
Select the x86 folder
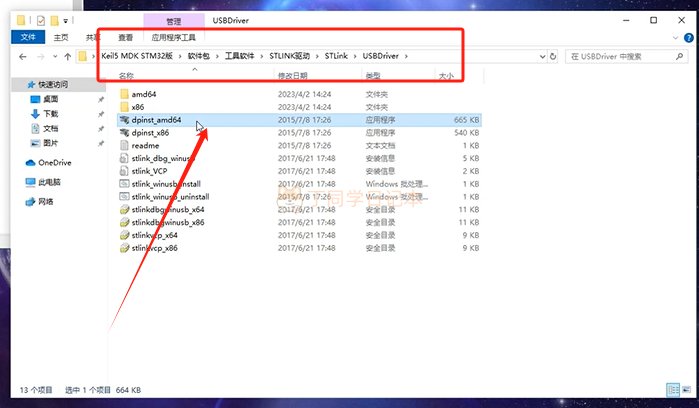coord(138,106)
